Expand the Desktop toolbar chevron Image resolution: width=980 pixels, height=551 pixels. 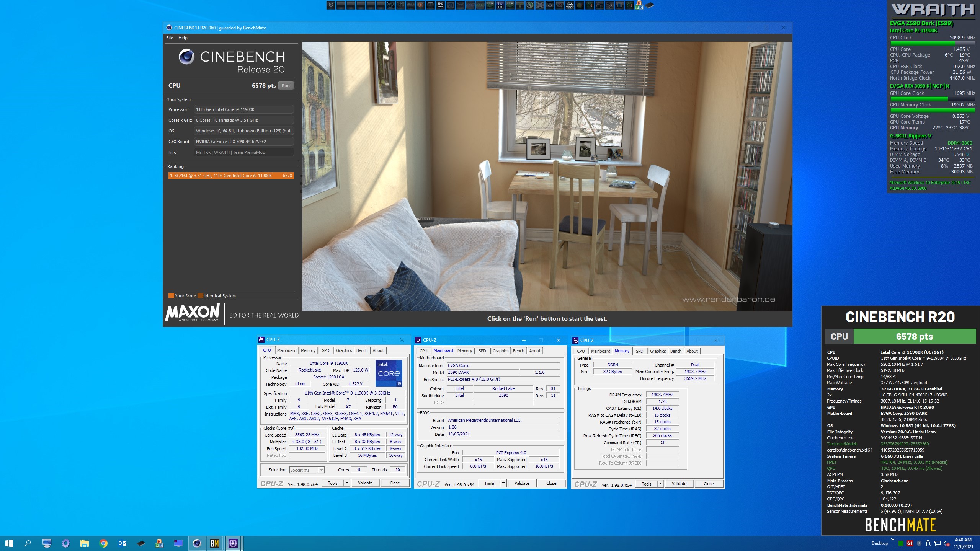click(x=893, y=540)
